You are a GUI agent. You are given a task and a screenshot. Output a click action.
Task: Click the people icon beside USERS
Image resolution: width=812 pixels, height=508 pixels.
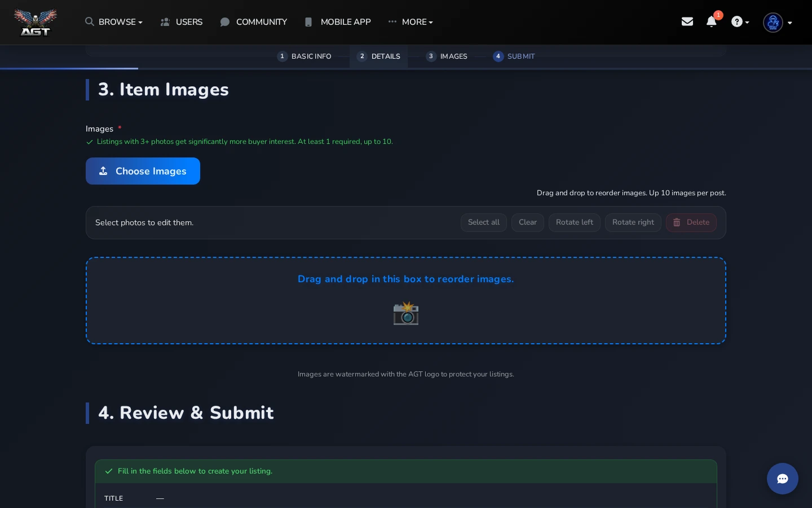165,22
